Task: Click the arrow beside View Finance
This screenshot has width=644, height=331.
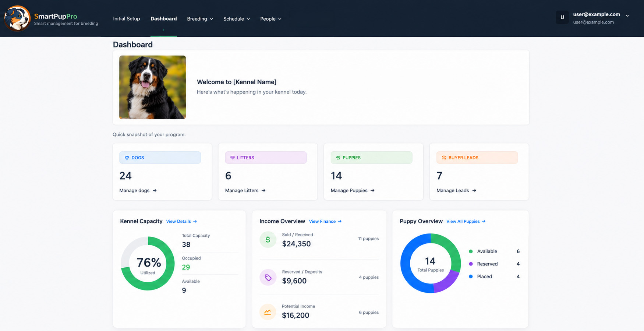Action: tap(340, 221)
